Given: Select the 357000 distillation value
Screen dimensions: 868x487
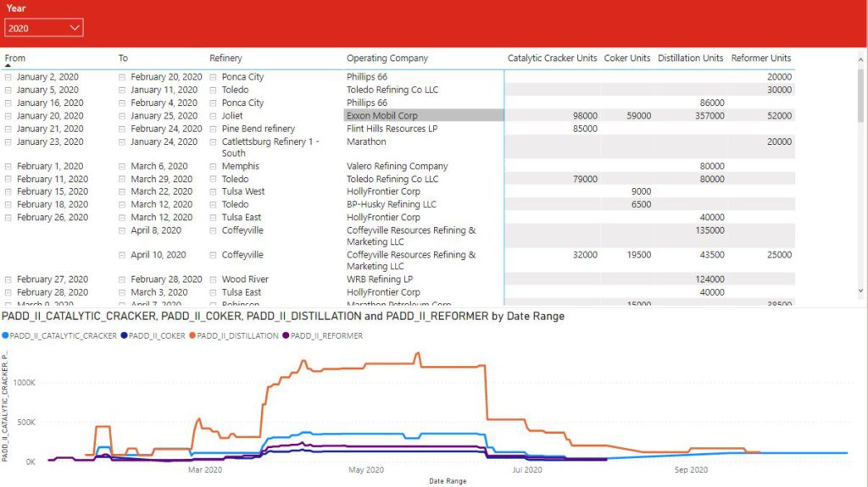Looking at the screenshot, I should coord(709,116).
